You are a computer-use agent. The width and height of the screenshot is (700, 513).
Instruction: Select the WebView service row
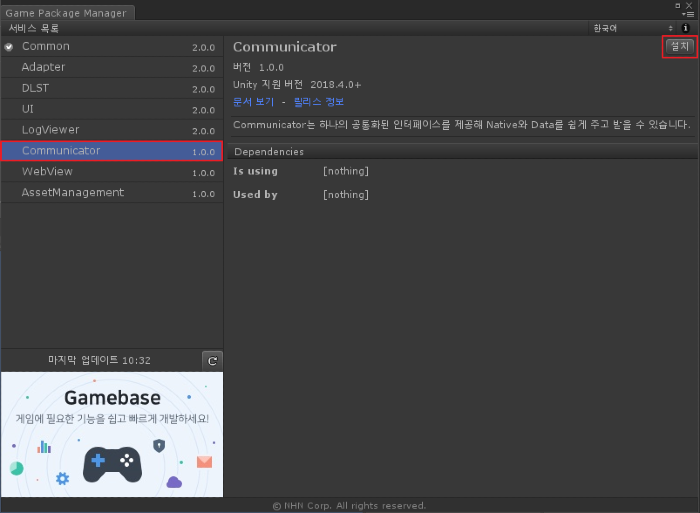(112, 172)
